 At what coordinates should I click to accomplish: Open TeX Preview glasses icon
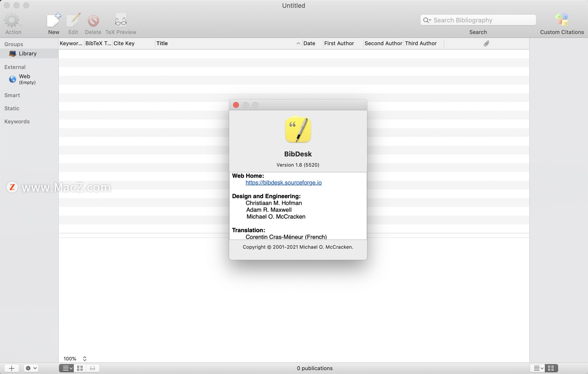(x=121, y=21)
